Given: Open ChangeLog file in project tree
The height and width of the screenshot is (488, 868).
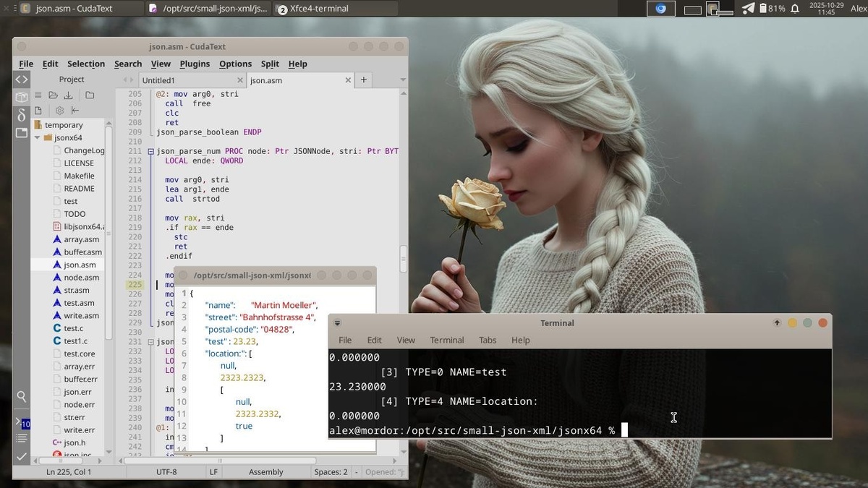Looking at the screenshot, I should coord(84,150).
